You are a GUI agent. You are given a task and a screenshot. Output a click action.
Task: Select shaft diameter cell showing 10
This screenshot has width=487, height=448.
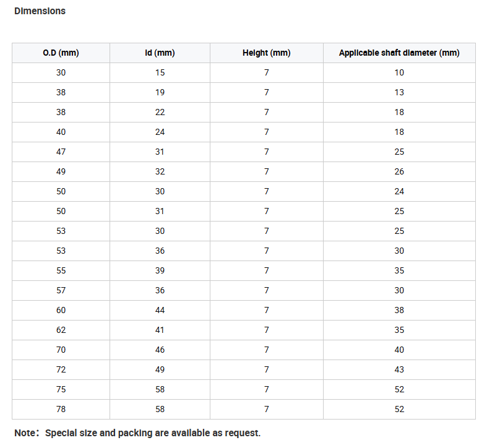point(399,72)
